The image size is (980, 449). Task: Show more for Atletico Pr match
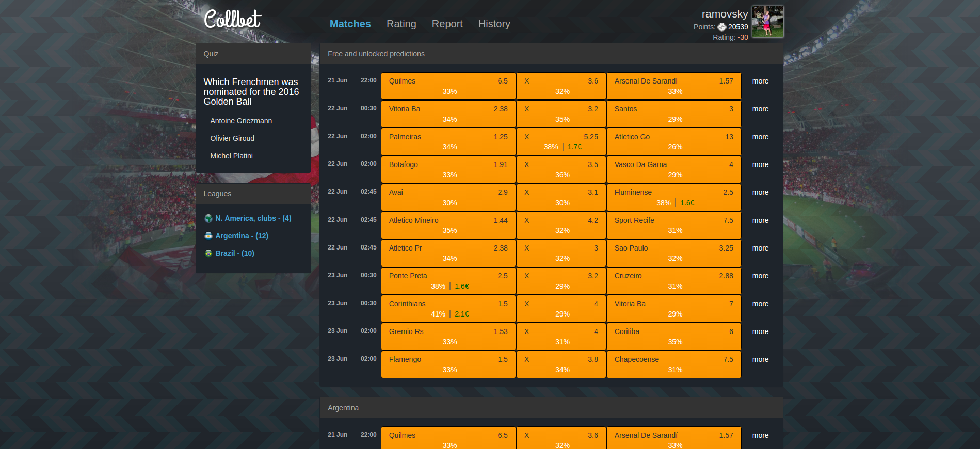pos(760,248)
